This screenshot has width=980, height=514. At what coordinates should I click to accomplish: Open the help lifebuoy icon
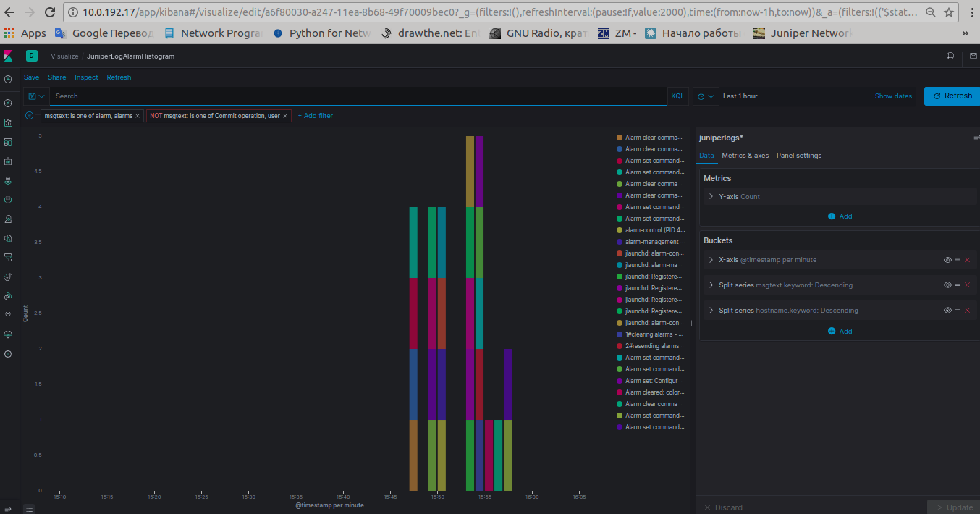[x=950, y=56]
